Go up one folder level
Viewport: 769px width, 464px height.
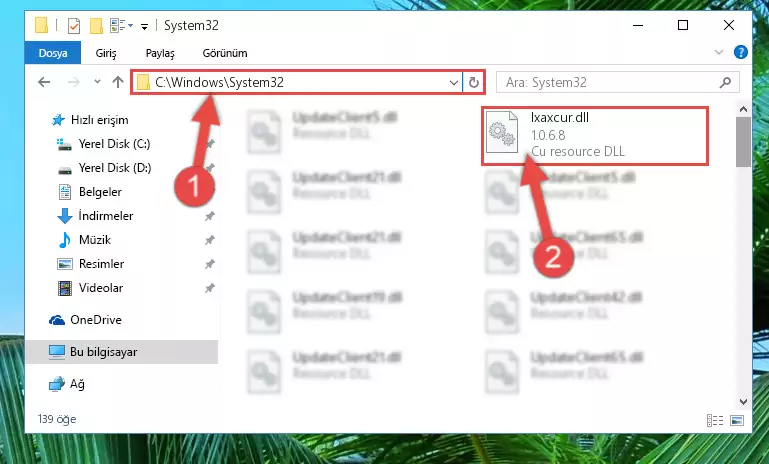click(x=118, y=82)
